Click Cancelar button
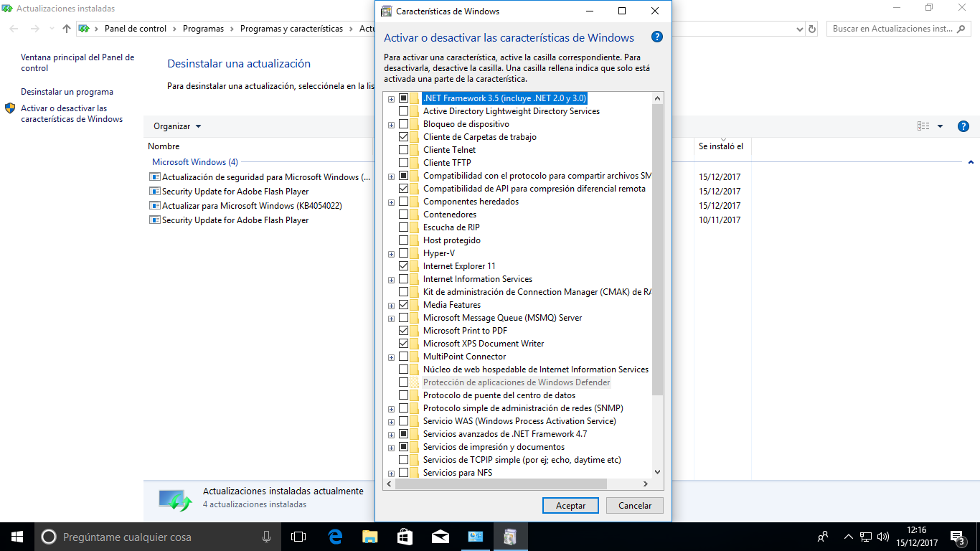 [x=635, y=506]
